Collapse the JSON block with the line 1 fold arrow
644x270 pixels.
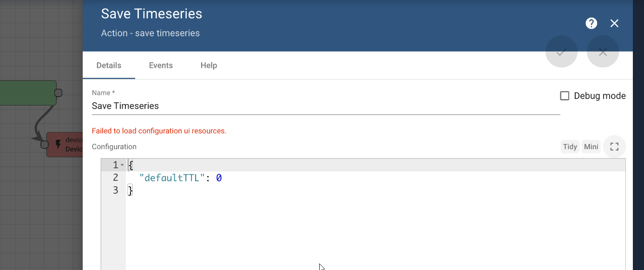tap(122, 165)
